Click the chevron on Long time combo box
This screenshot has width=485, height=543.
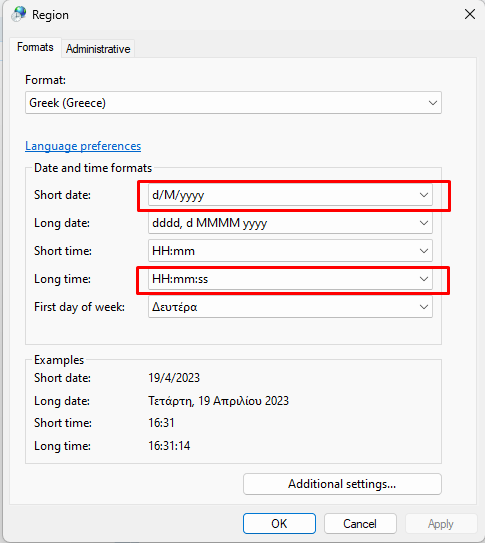(424, 279)
